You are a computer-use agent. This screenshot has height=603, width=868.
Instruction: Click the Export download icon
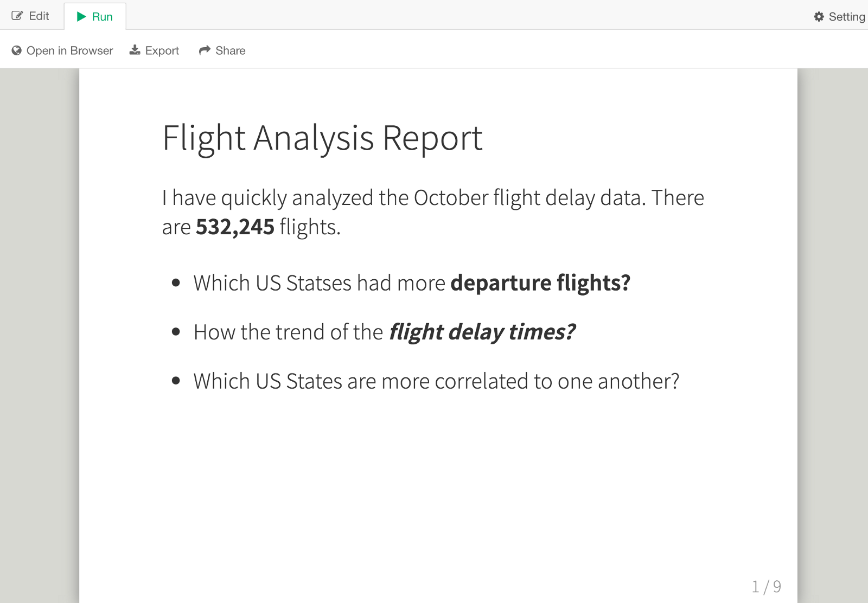click(x=135, y=50)
